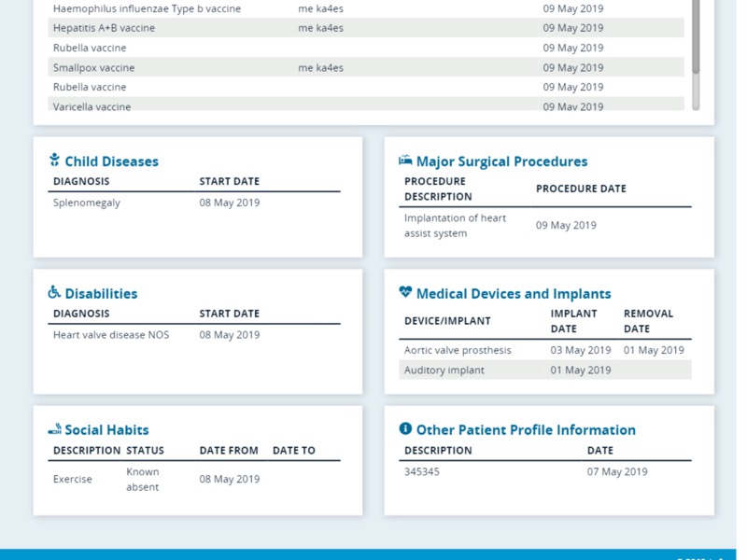Click Heart valve disease start date
747x560 pixels.
229,335
